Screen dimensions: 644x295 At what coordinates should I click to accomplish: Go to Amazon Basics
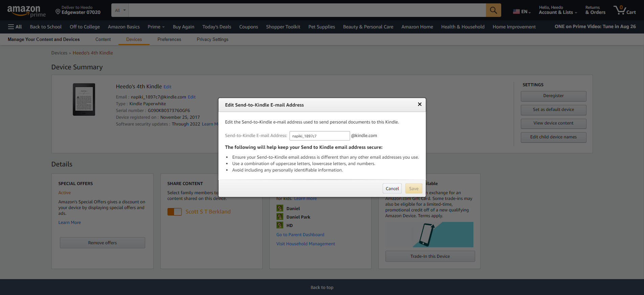point(124,27)
